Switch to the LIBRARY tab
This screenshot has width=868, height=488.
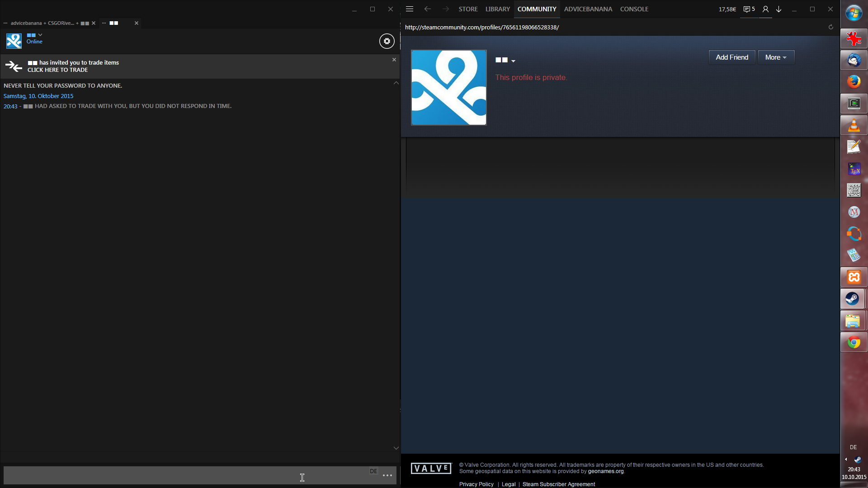click(497, 9)
